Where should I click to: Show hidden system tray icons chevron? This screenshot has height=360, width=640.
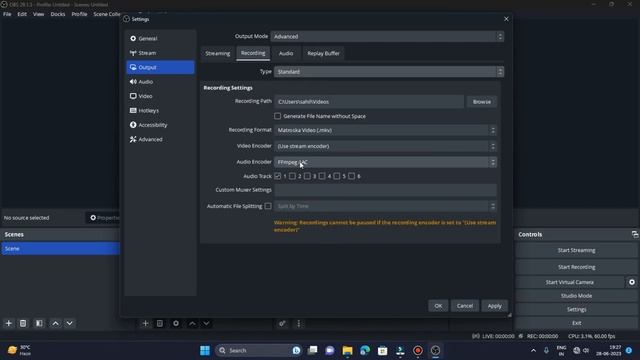[533, 350]
